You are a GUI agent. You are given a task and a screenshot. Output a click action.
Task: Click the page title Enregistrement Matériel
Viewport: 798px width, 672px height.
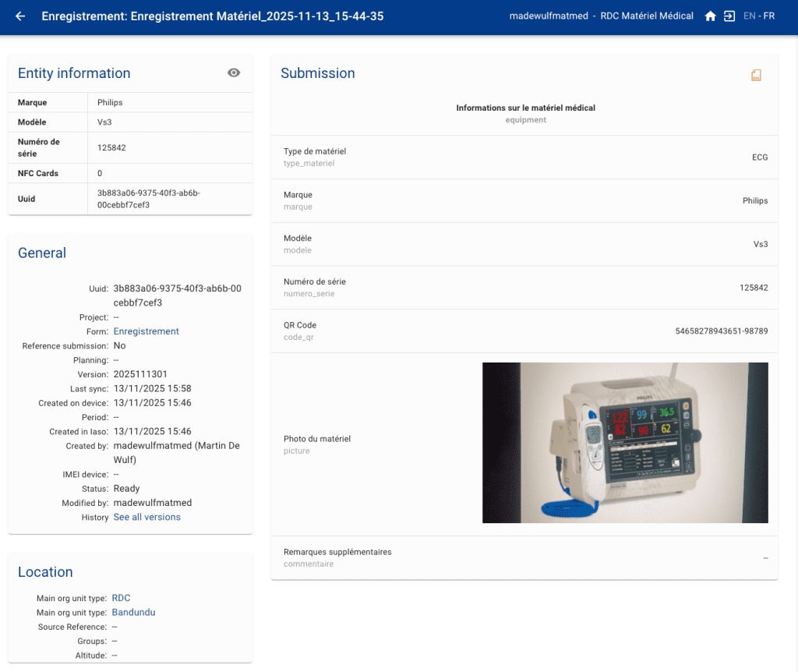point(212,16)
